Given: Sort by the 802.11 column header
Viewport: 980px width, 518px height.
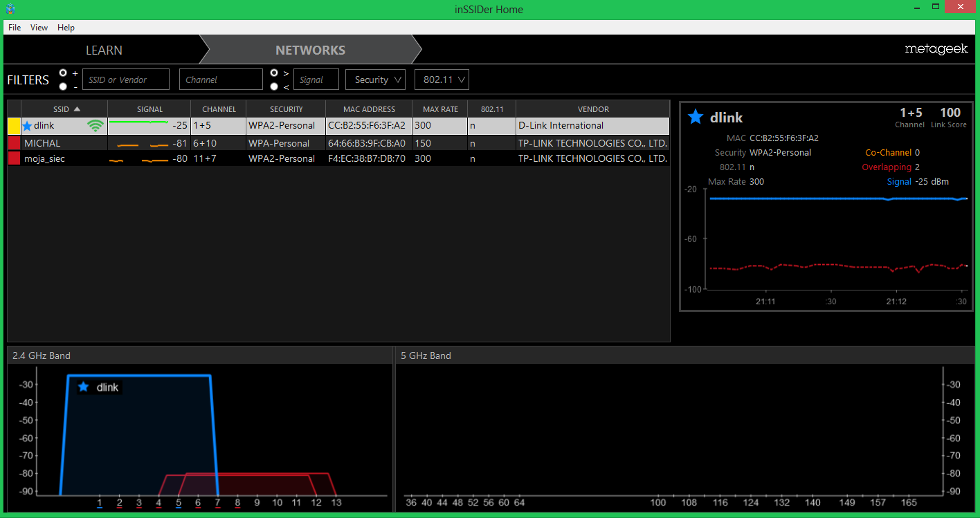Looking at the screenshot, I should (x=492, y=109).
